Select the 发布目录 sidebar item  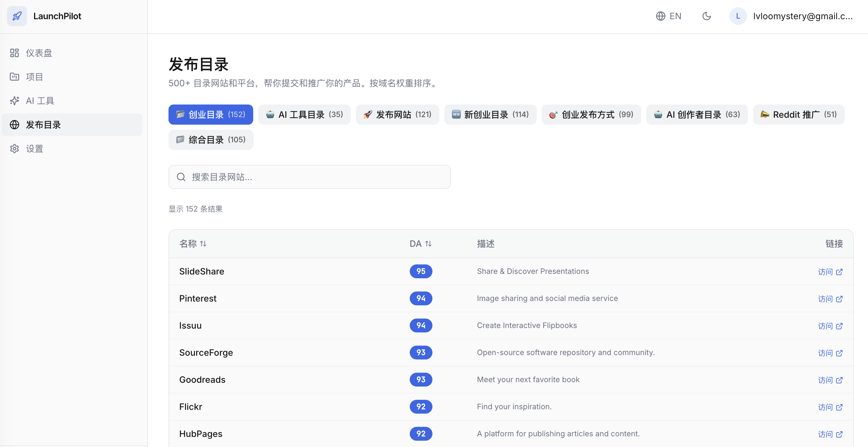click(x=72, y=125)
